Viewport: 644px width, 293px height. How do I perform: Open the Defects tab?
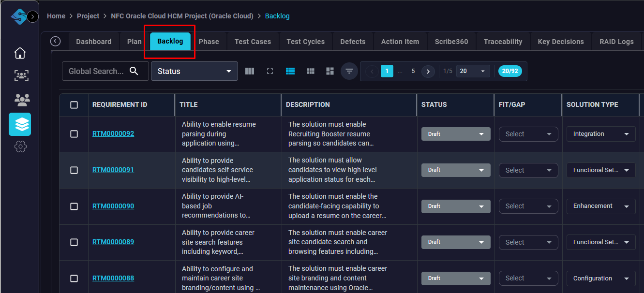tap(353, 42)
